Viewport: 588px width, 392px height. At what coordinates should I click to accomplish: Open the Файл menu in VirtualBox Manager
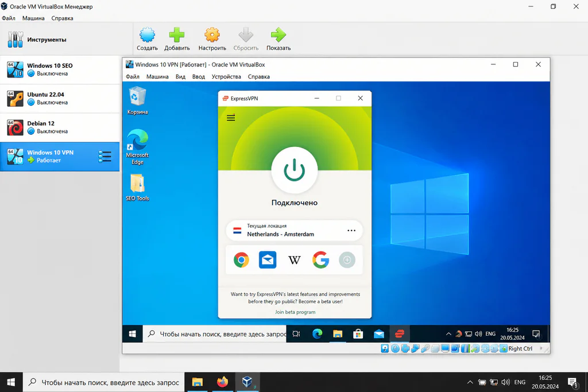click(8, 18)
